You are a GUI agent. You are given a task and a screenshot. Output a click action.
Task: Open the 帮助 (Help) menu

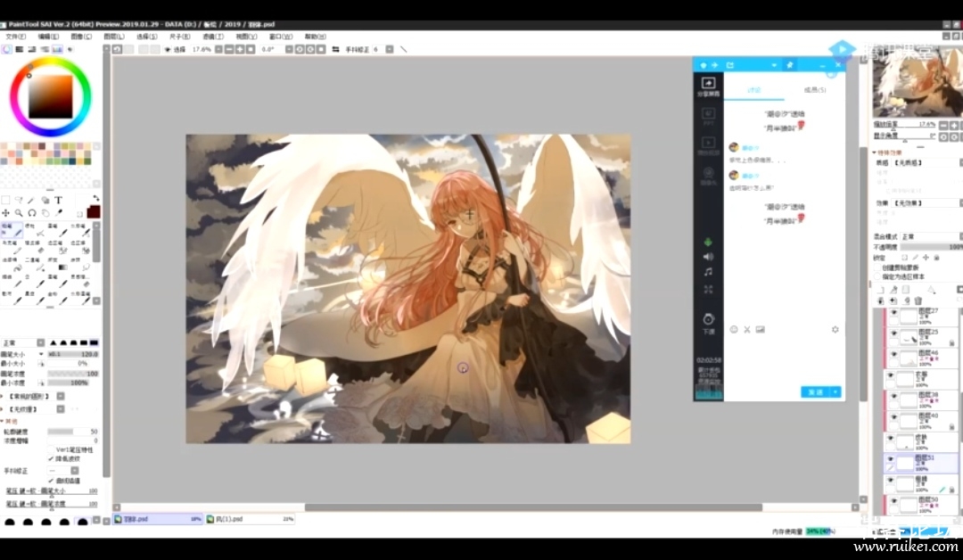pos(315,37)
